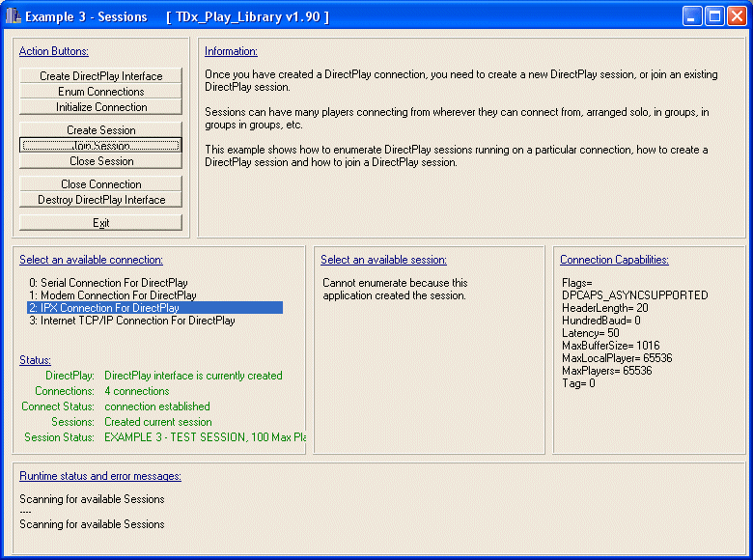Click the Exit button
The image size is (753, 560).
click(100, 223)
